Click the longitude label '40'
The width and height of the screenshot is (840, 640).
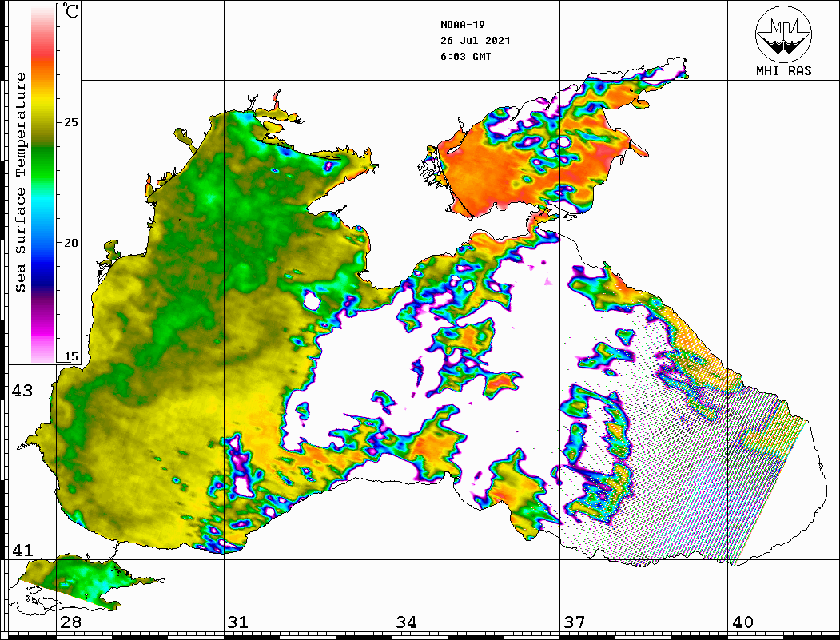tap(742, 622)
